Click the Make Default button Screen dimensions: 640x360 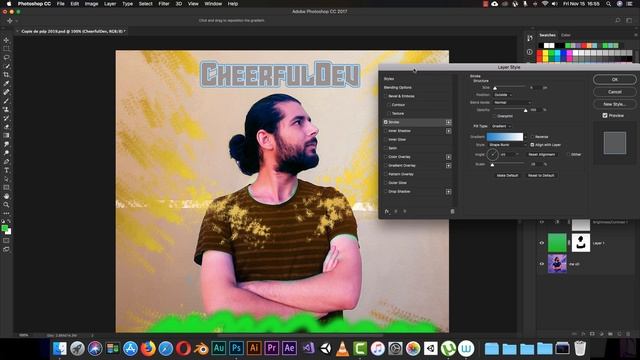tap(507, 175)
